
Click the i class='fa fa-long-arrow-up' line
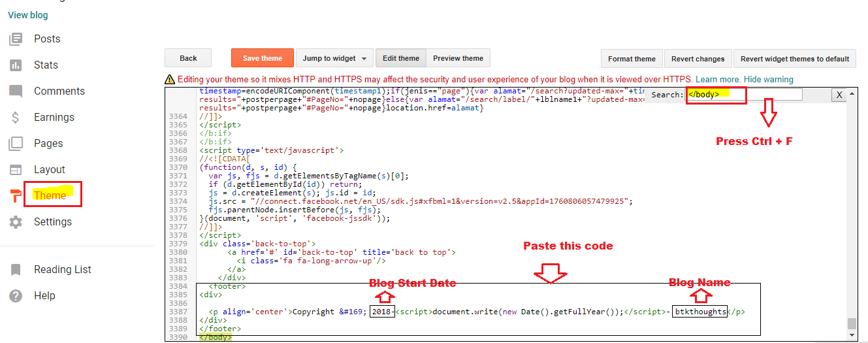312,261
